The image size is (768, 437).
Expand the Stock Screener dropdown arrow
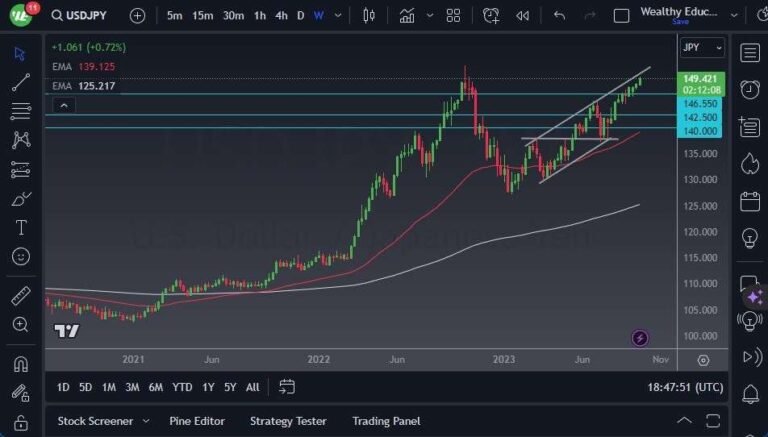145,421
